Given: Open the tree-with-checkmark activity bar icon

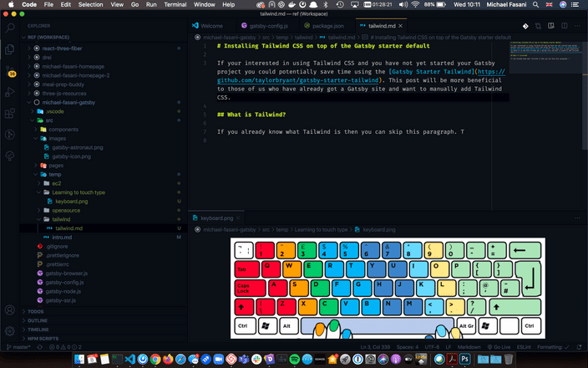Looking at the screenshot, I should 10,156.
